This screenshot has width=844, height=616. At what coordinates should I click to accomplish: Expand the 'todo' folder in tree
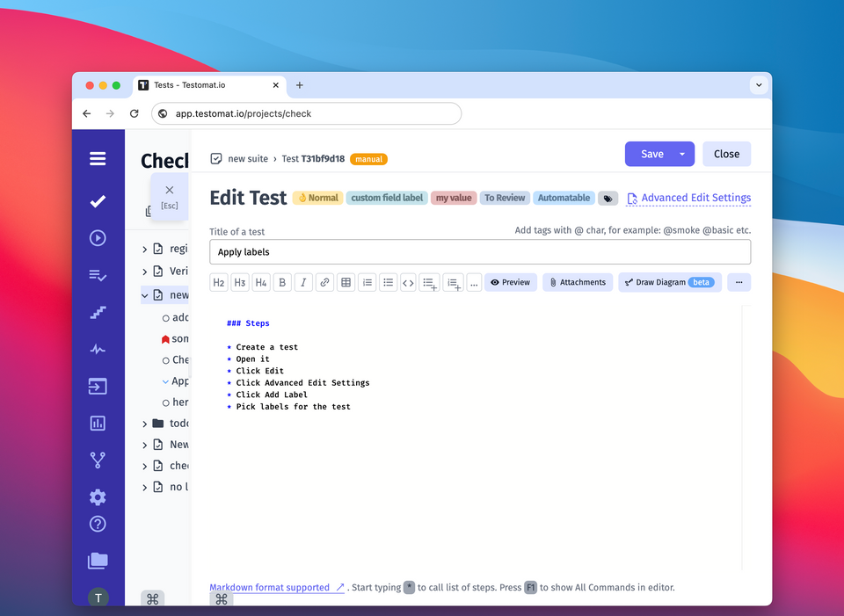tap(144, 424)
